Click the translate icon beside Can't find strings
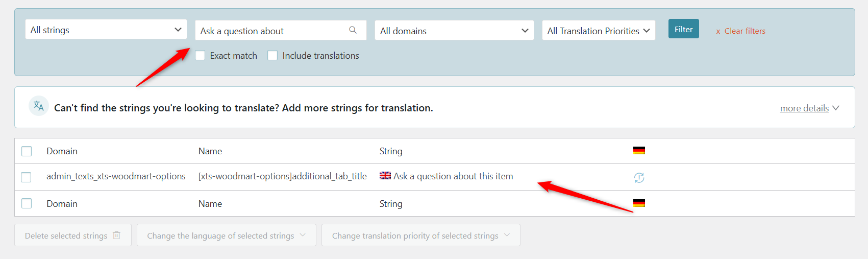 (x=39, y=106)
